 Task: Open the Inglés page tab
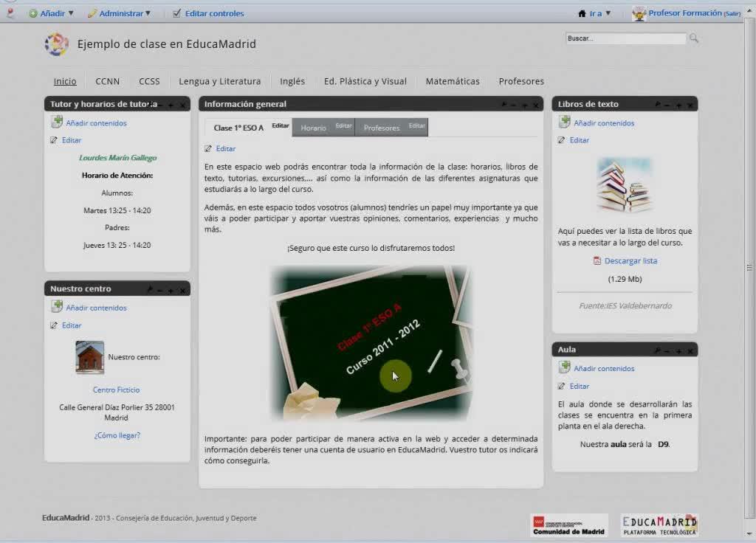pos(292,81)
